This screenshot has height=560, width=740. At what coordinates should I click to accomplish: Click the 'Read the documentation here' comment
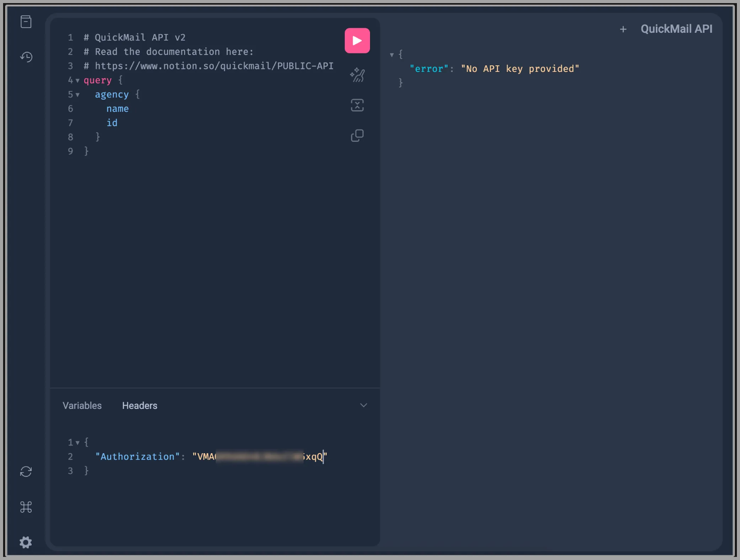coord(169,52)
